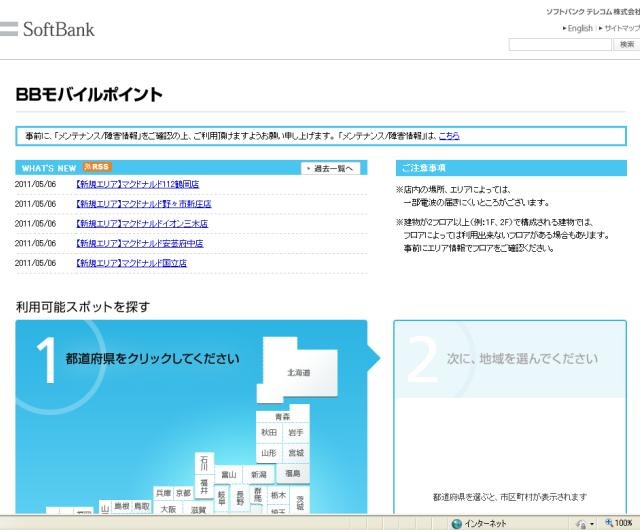Select 岩手 prefecture on the map
Viewport: 640px width, 530px height.
pyautogui.click(x=296, y=432)
